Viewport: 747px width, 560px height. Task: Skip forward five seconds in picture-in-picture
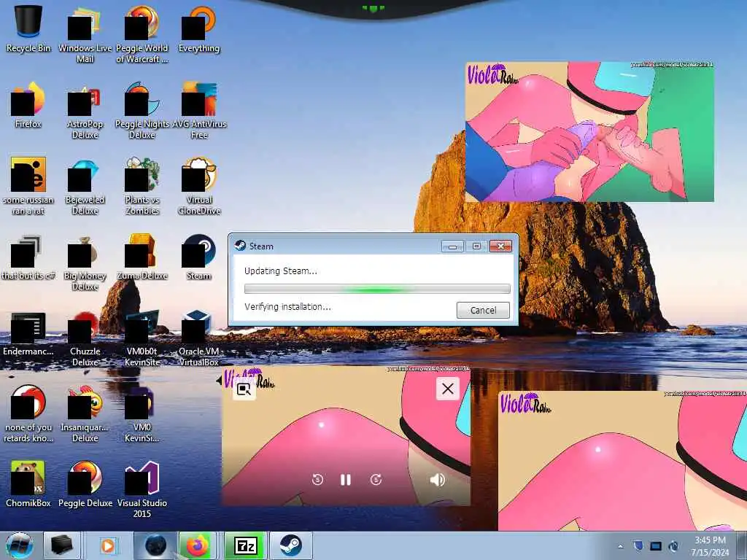[x=376, y=480]
